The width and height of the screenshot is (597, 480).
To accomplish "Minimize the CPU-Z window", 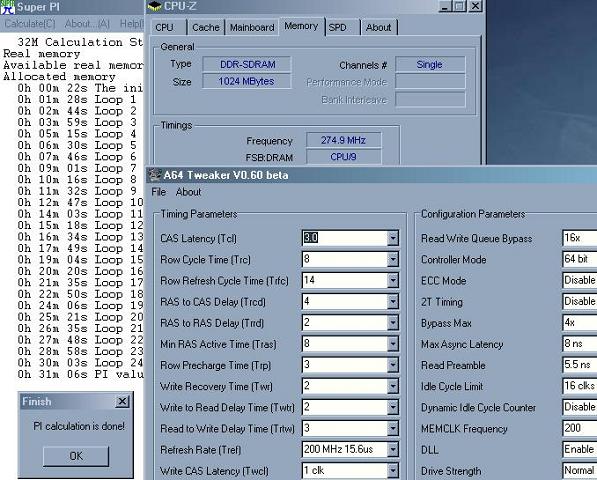I will [x=444, y=6].
